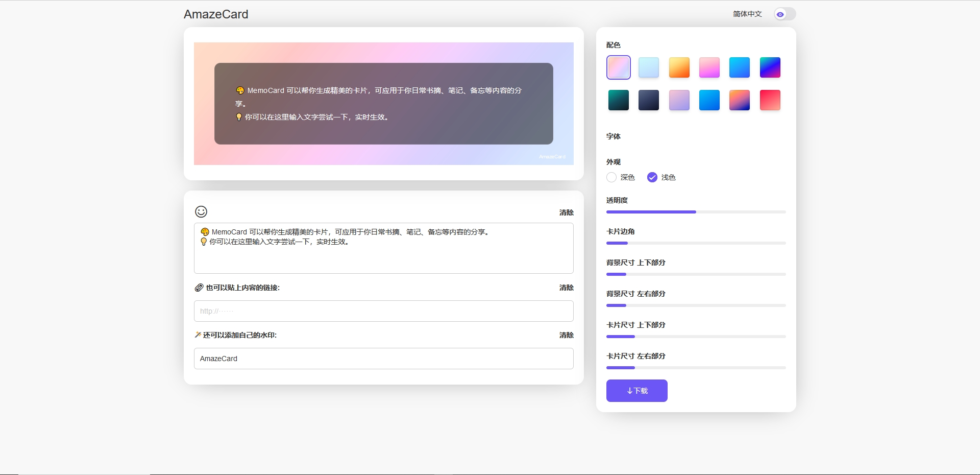Open the emoji picker smiley icon
The image size is (980, 475).
point(201,211)
